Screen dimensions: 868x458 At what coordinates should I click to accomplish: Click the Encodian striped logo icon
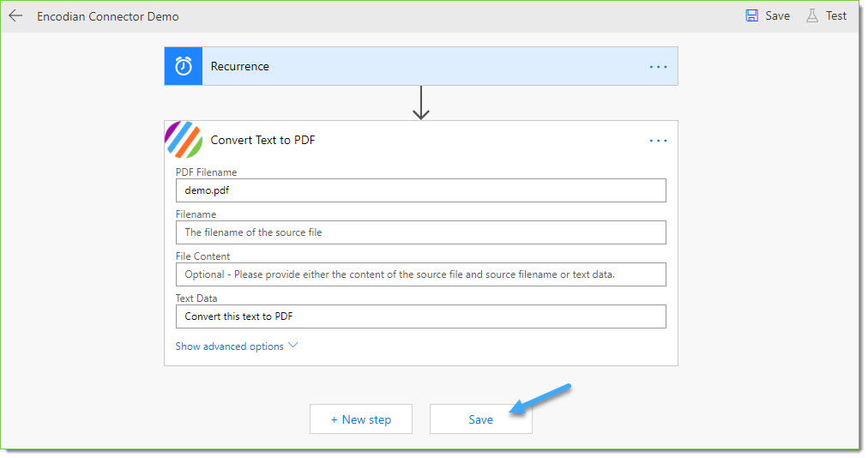184,140
